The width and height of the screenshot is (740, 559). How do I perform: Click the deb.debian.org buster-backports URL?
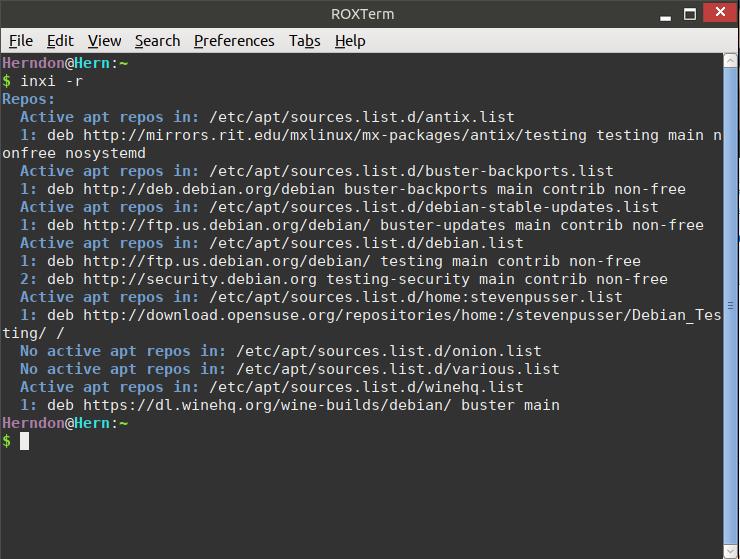coord(209,189)
